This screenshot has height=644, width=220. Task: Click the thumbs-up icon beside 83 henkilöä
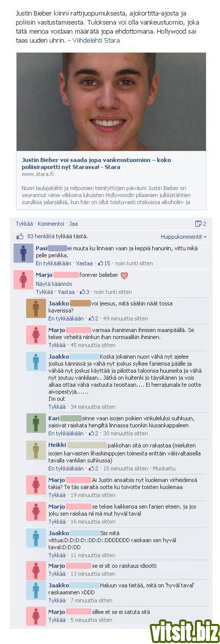(20, 236)
